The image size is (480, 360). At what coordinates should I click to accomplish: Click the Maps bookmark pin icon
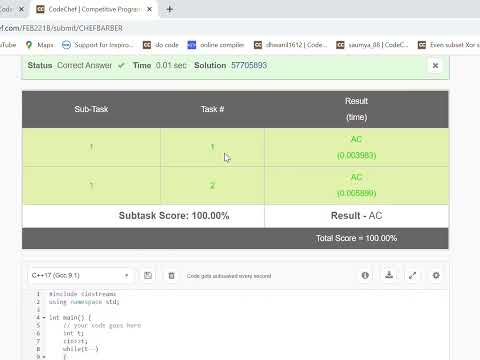pyautogui.click(x=29, y=45)
